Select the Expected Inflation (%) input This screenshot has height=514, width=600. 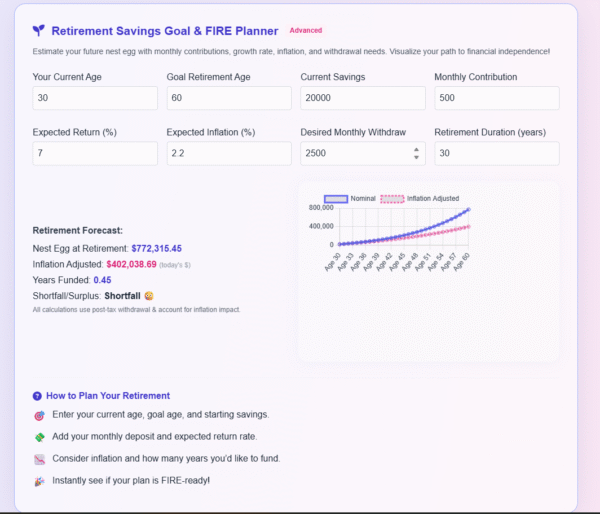click(228, 153)
